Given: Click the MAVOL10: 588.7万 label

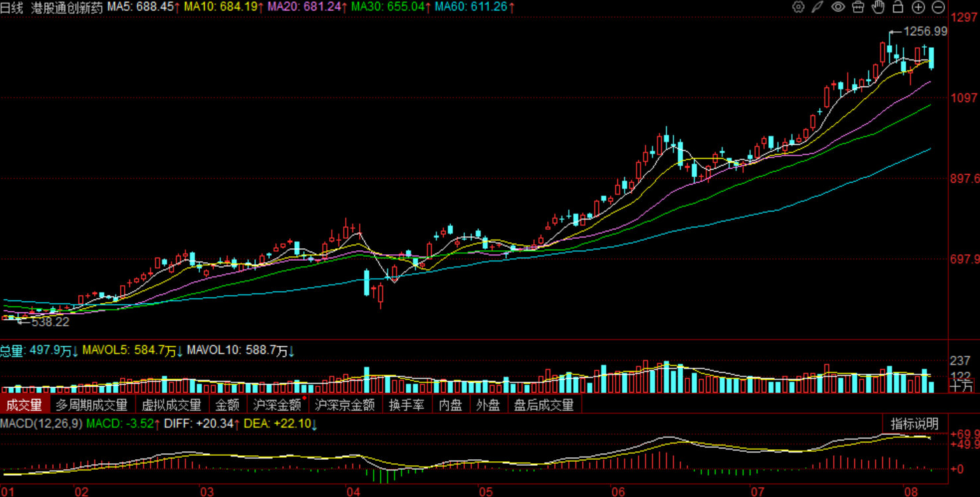Looking at the screenshot, I should (241, 350).
